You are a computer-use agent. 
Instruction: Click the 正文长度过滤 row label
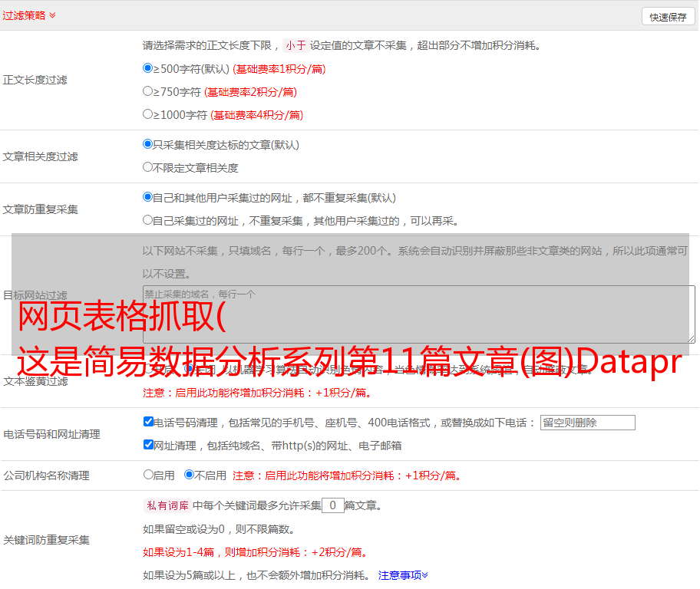point(35,80)
